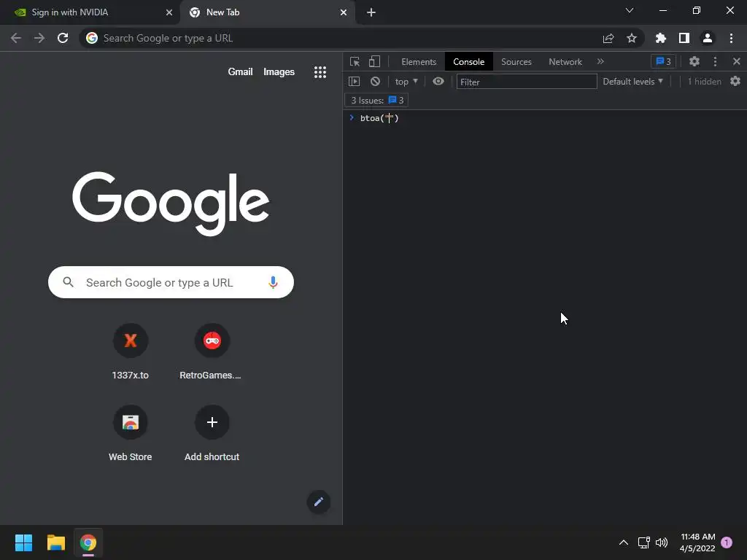The height and width of the screenshot is (560, 747).
Task: Switch to the Sources tab
Action: (x=516, y=62)
